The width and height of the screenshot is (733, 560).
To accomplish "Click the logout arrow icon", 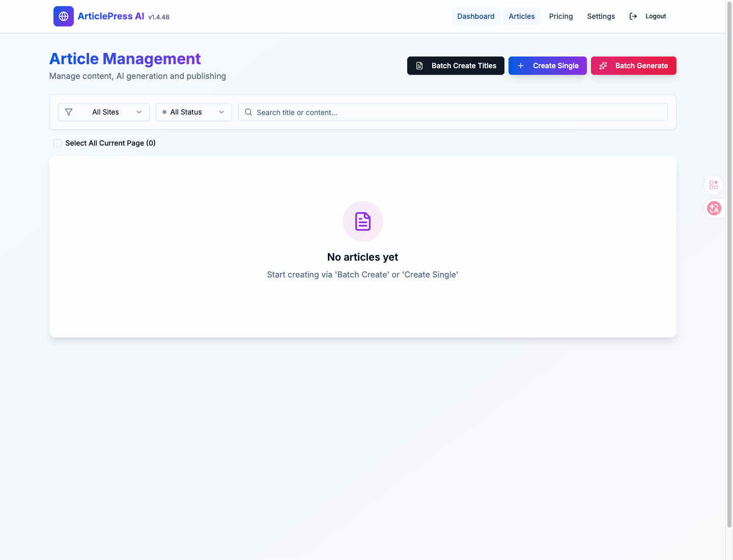I will [633, 16].
